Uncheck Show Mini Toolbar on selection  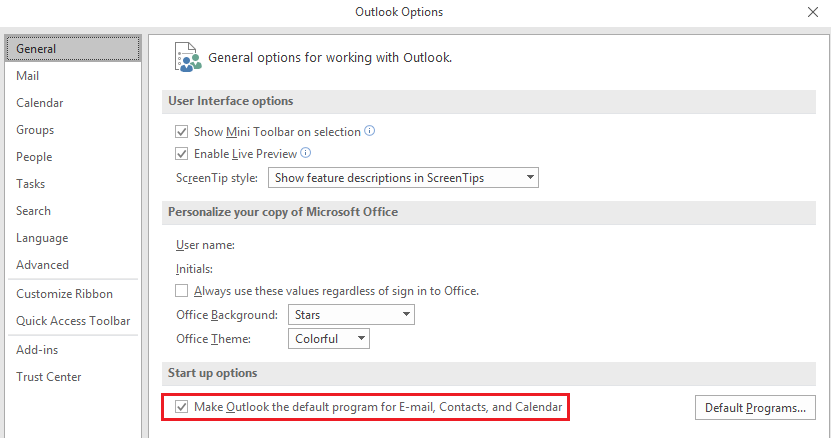(182, 132)
